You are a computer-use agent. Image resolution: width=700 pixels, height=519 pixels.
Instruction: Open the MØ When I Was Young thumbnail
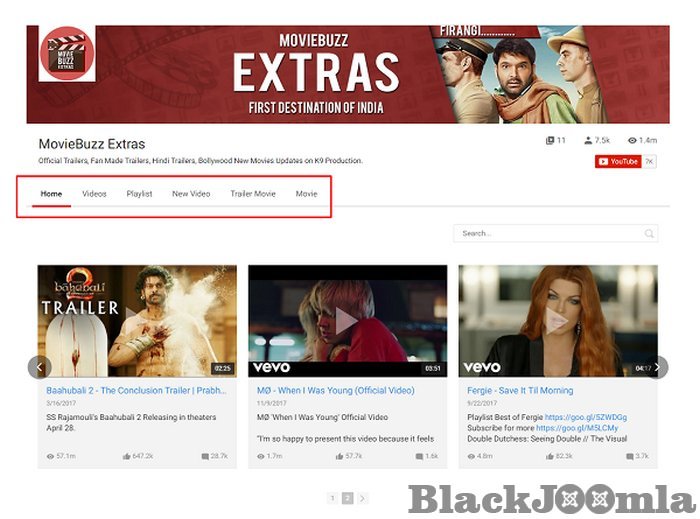347,321
